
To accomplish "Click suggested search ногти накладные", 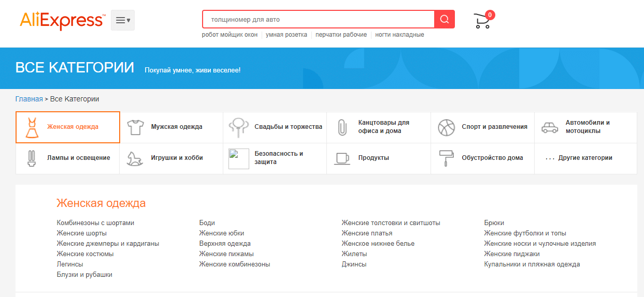I will 399,35.
